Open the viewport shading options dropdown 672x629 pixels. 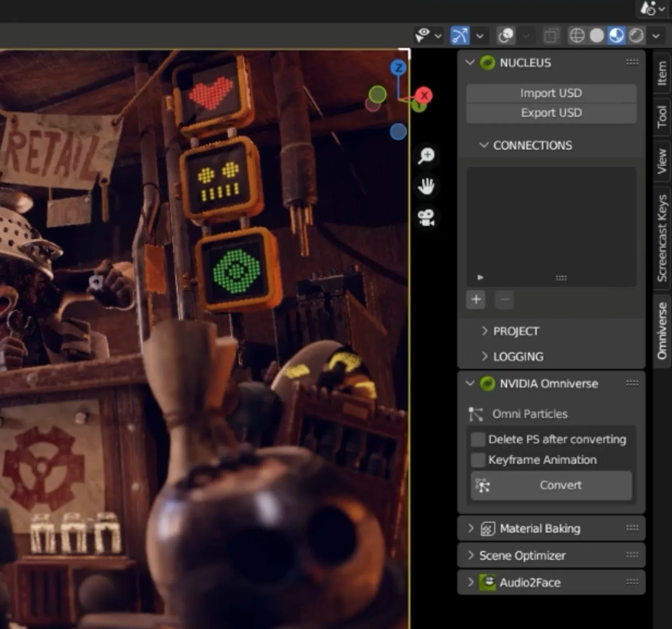656,36
